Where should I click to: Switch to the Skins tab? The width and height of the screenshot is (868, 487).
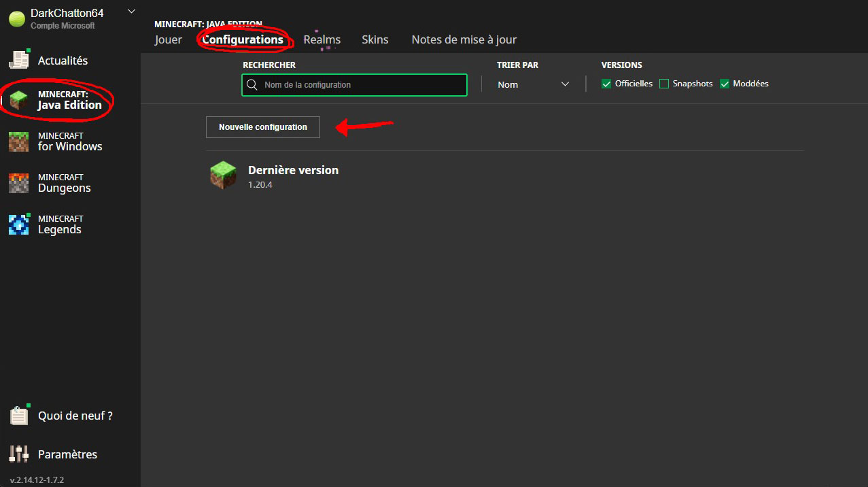pyautogui.click(x=375, y=39)
